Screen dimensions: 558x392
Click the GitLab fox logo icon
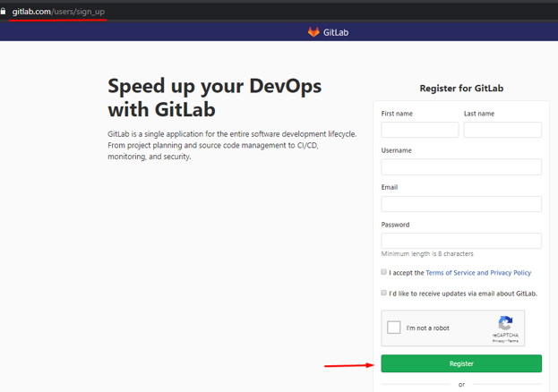click(x=313, y=32)
